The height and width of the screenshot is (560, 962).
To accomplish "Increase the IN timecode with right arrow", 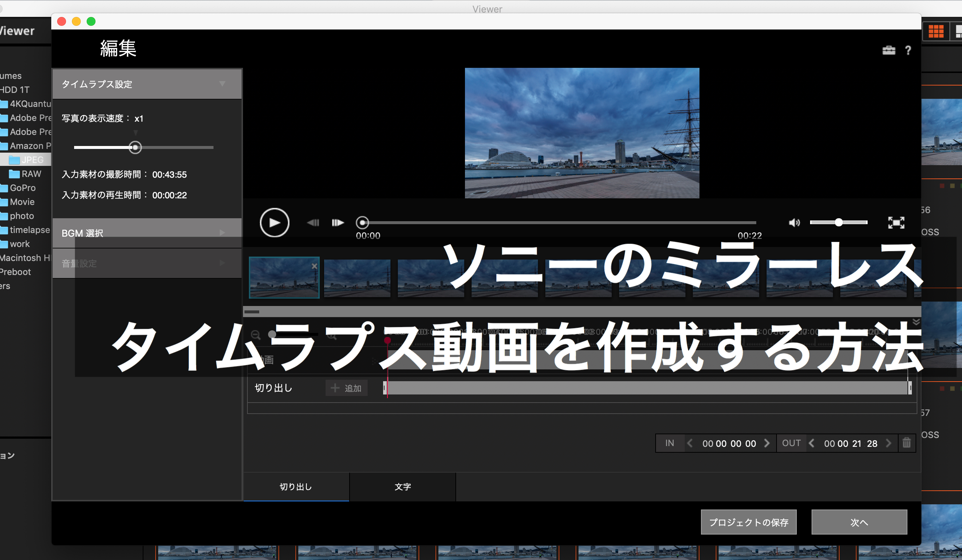I will 767,443.
